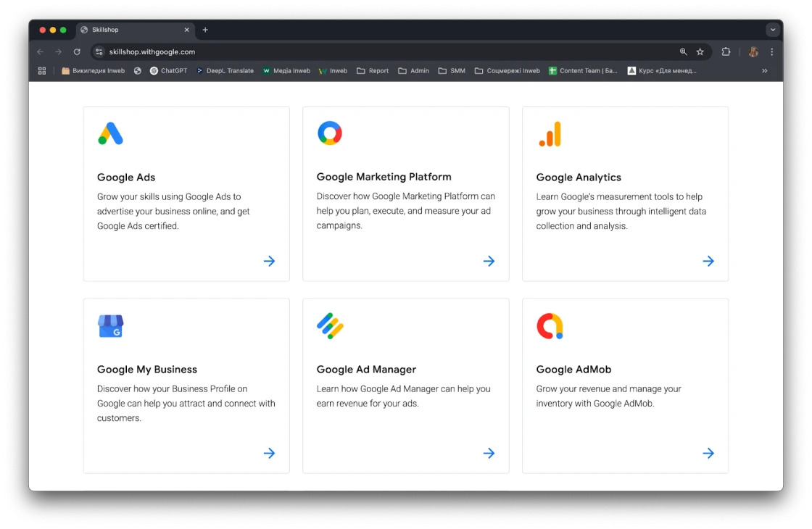Viewport: 812px width, 529px height.
Task: Click the Google Marketing Platform ring logo
Action: click(330, 133)
